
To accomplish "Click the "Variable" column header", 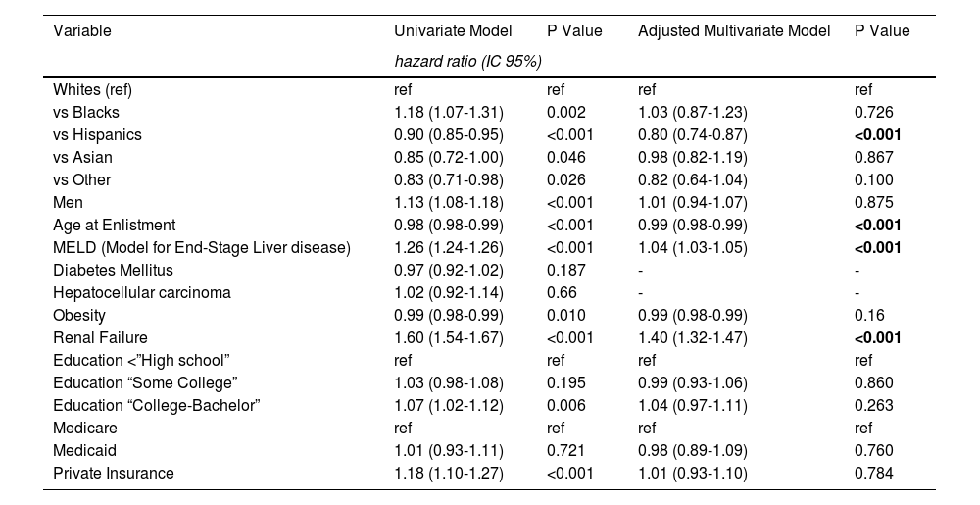I will [82, 31].
